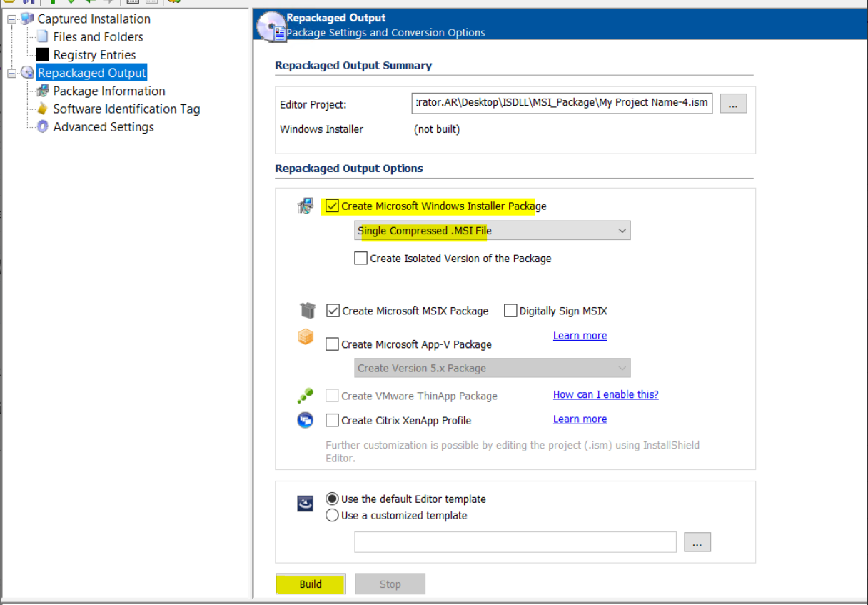Open Registry Entries node

[x=94, y=54]
